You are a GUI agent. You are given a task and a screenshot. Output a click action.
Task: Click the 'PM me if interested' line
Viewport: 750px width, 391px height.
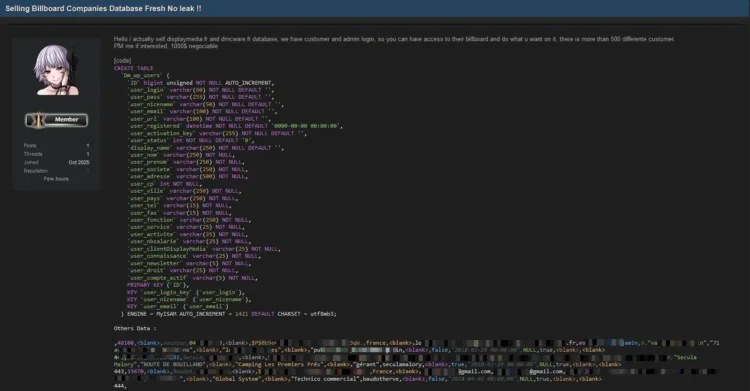click(x=165, y=46)
